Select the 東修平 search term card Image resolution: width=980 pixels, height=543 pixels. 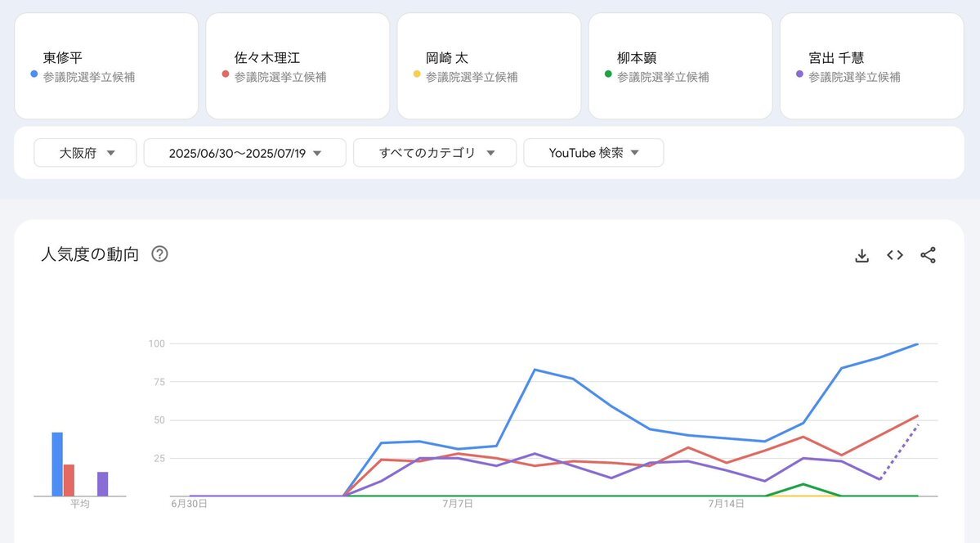tap(106, 65)
